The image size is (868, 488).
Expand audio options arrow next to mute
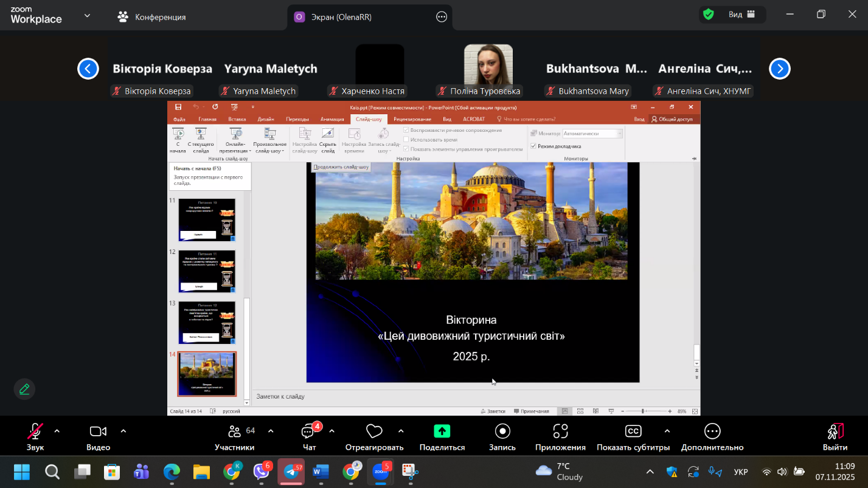point(57,431)
